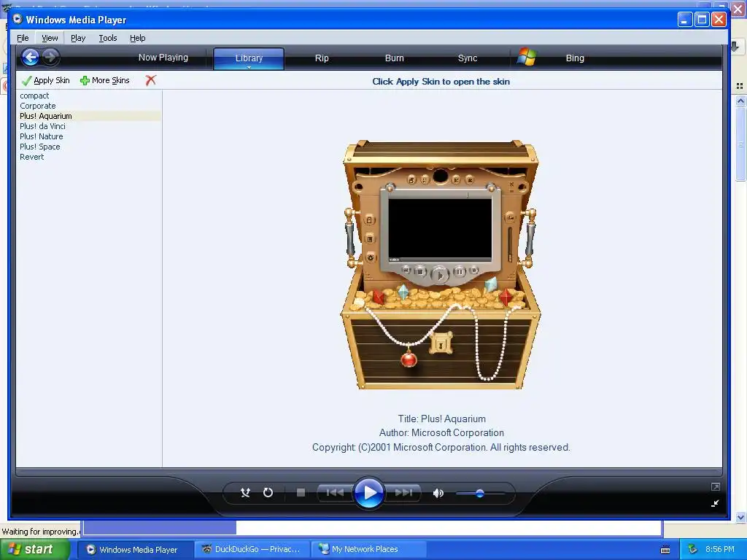Open the Play menu
The image size is (747, 560).
(78, 38)
